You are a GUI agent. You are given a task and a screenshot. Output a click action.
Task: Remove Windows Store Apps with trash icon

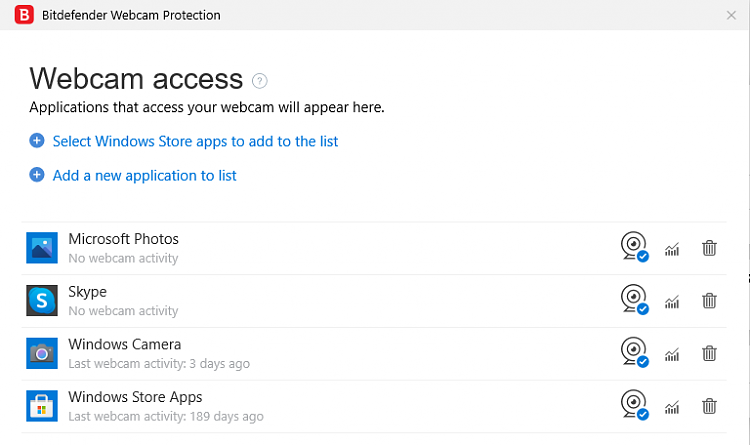[x=709, y=405]
